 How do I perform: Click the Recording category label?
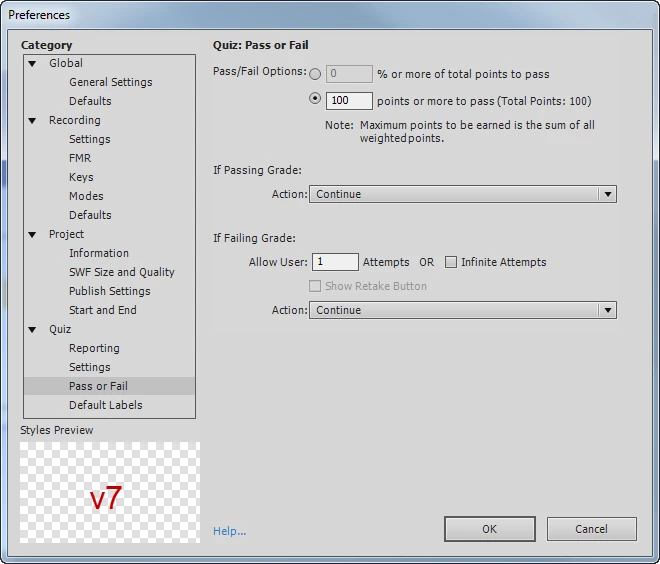(75, 120)
